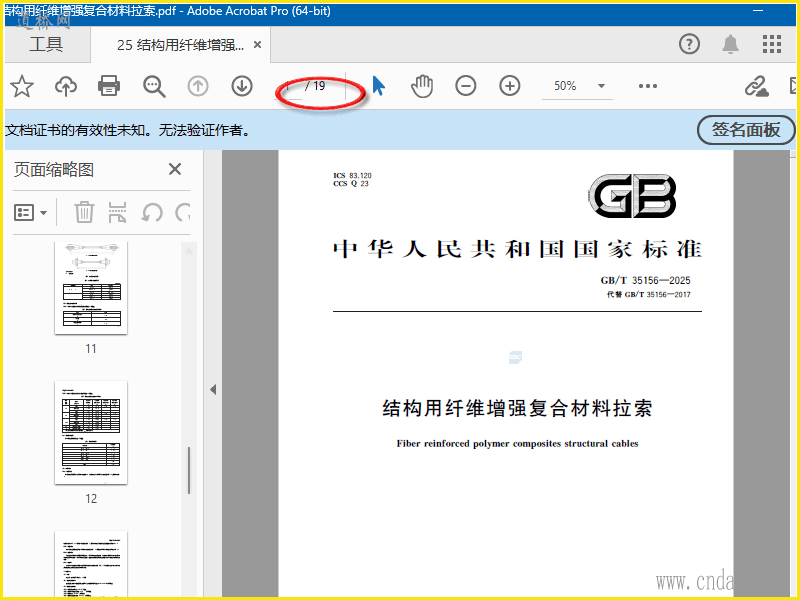Click the GB/T 35156—2025 text

[x=645, y=280]
